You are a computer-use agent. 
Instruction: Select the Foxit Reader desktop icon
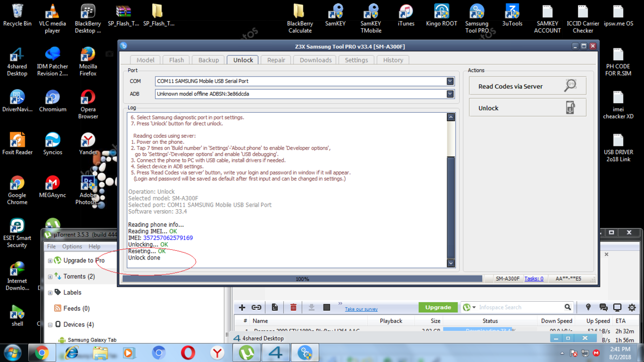[17, 144]
